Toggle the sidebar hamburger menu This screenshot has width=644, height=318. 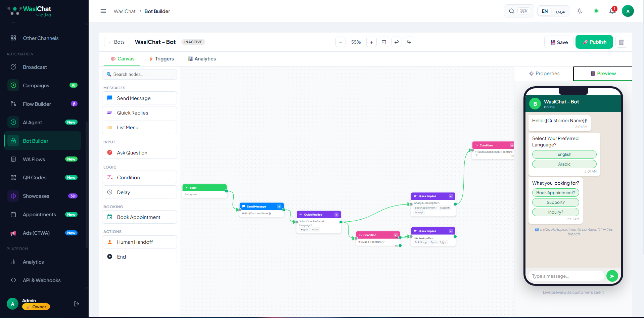point(103,11)
